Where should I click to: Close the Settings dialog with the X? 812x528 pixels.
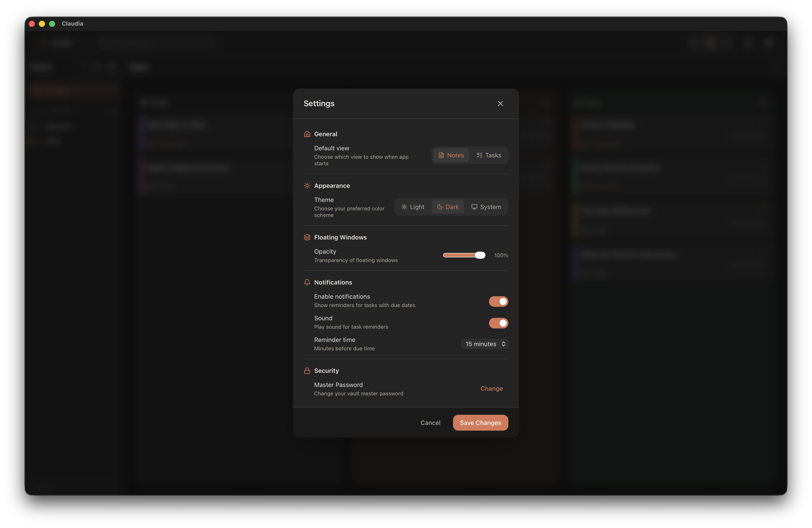(500, 104)
